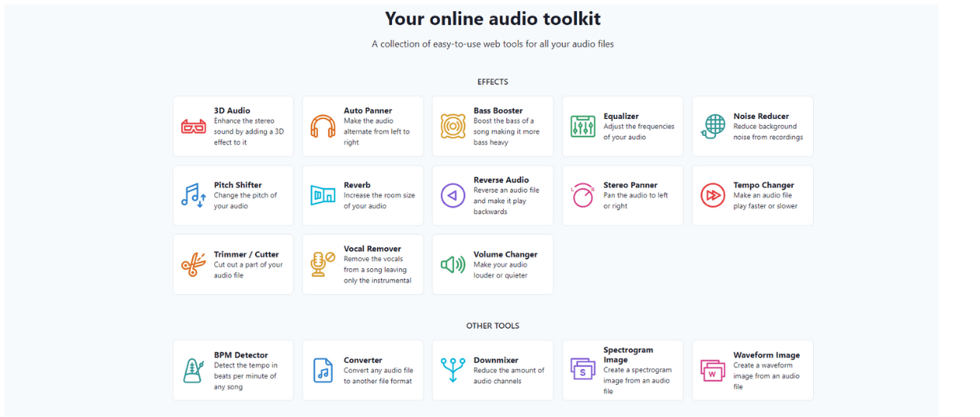Click the OTHER TOOLS section heading
The width and height of the screenshot is (980, 417).
[493, 326]
